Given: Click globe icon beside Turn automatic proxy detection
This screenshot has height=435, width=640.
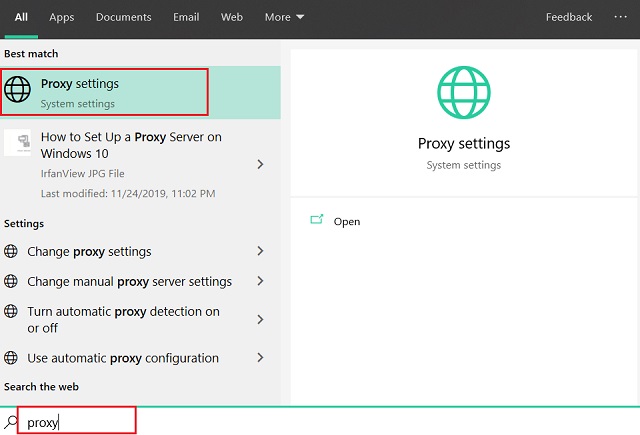Looking at the screenshot, I should [11, 311].
